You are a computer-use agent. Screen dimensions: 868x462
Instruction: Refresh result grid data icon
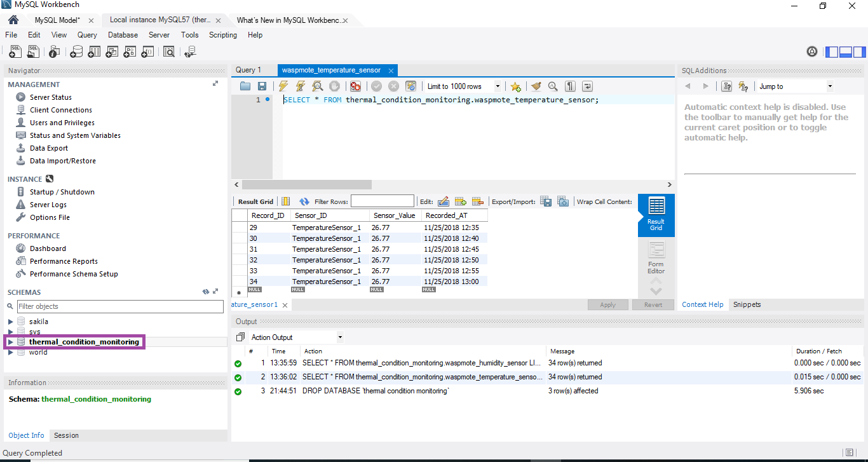304,201
